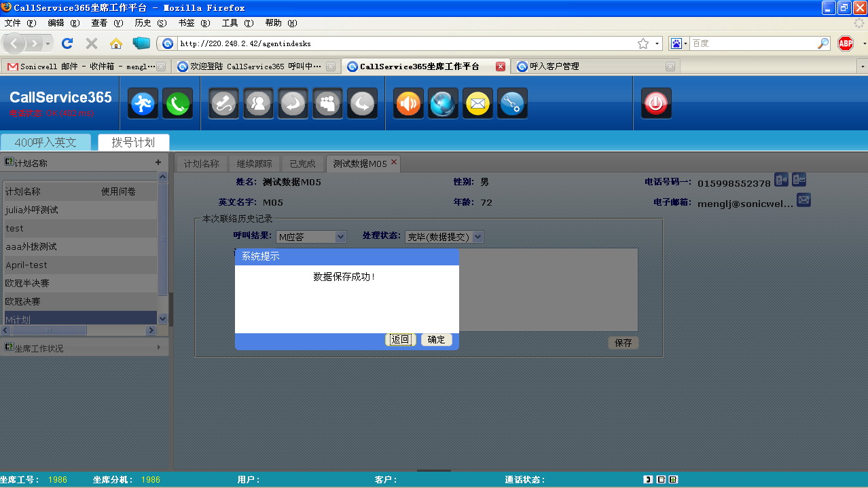The height and width of the screenshot is (488, 868).
Task: Click the blue globe icon in toolbar
Action: pyautogui.click(x=443, y=104)
